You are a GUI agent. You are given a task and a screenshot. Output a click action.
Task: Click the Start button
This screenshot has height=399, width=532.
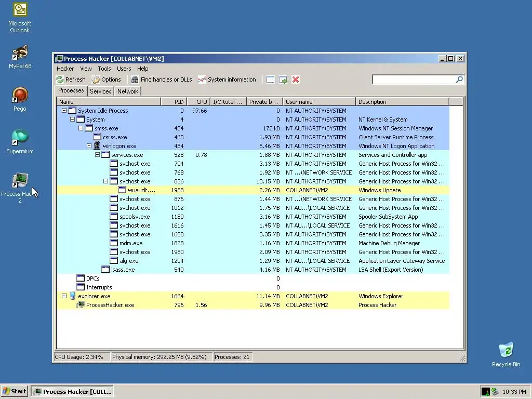point(14,391)
